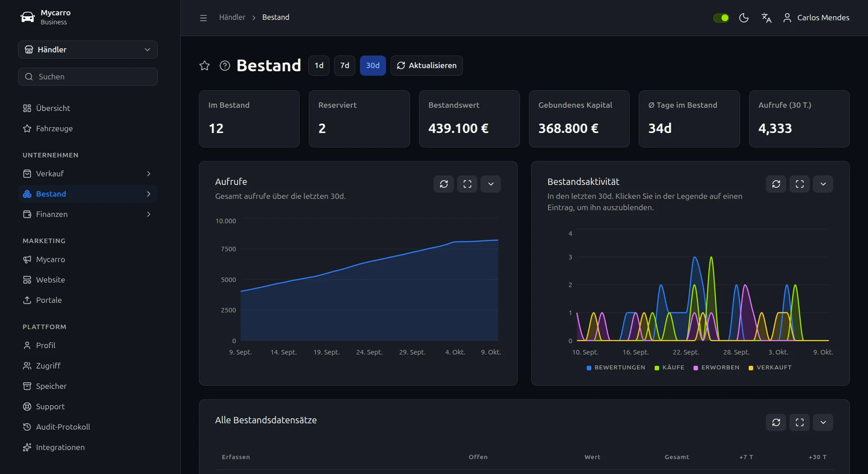
Task: Toggle the green switch in header
Action: pyautogui.click(x=721, y=18)
